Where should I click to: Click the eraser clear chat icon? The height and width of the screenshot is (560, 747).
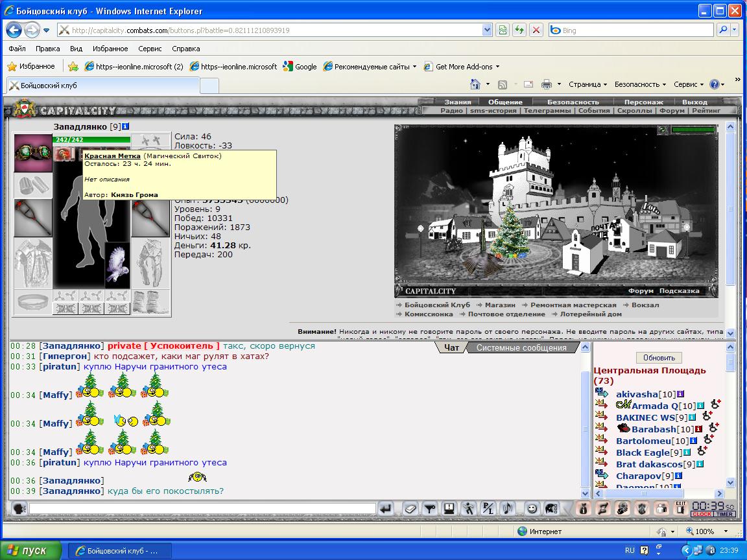410,509
